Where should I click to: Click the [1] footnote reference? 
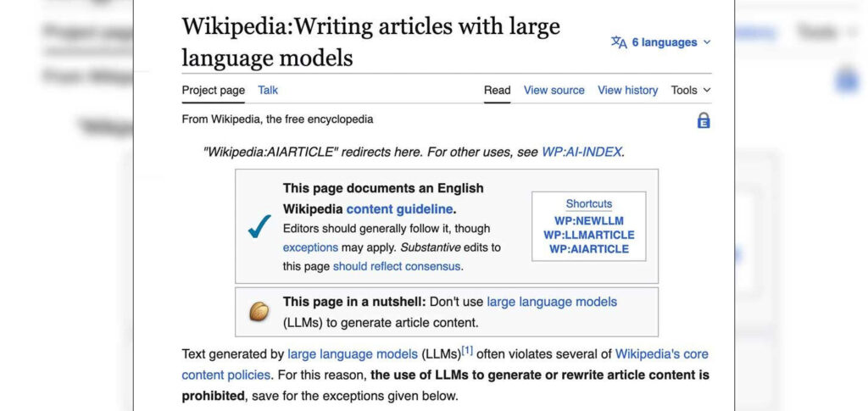(x=467, y=350)
